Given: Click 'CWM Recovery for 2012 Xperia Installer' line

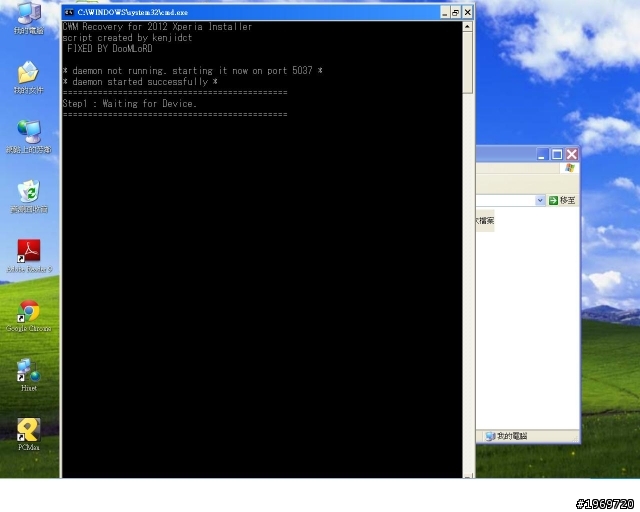Looking at the screenshot, I should [x=157, y=27].
